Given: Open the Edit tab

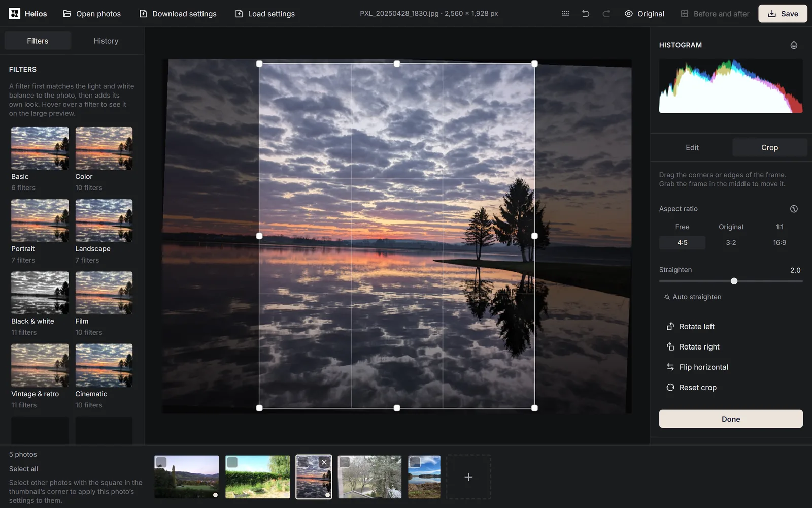Looking at the screenshot, I should click(692, 147).
